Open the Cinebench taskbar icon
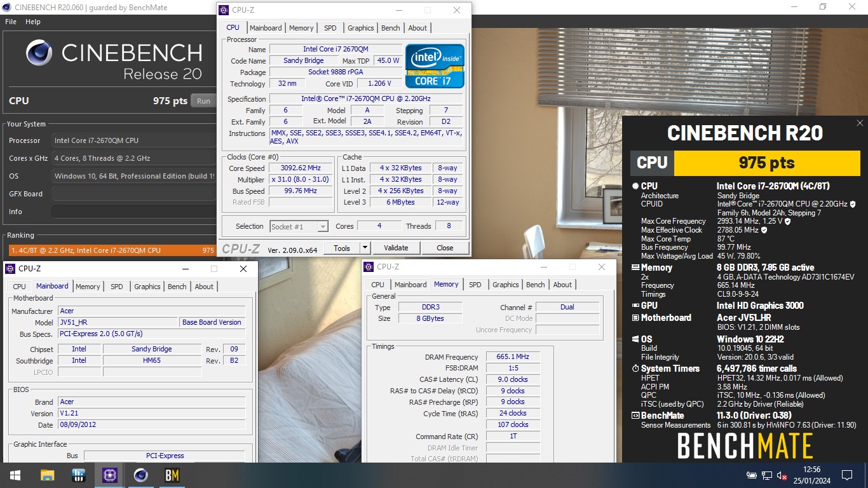The image size is (868, 488). point(141,475)
